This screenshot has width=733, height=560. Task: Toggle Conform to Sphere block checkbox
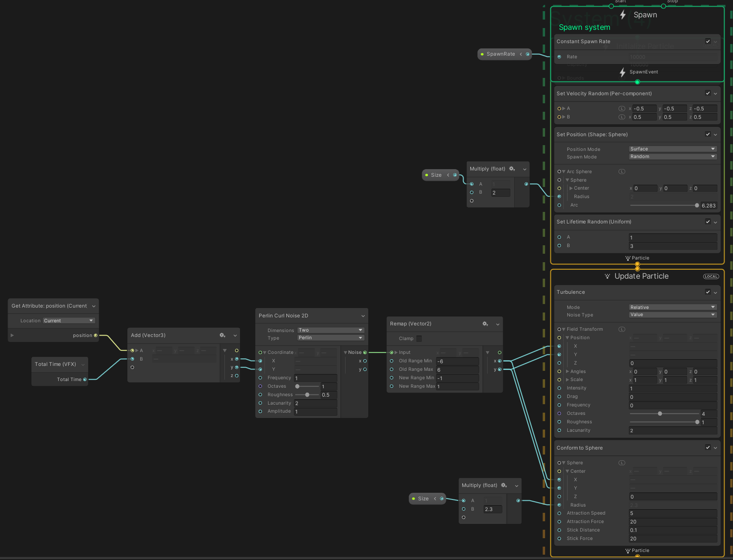pyautogui.click(x=708, y=447)
